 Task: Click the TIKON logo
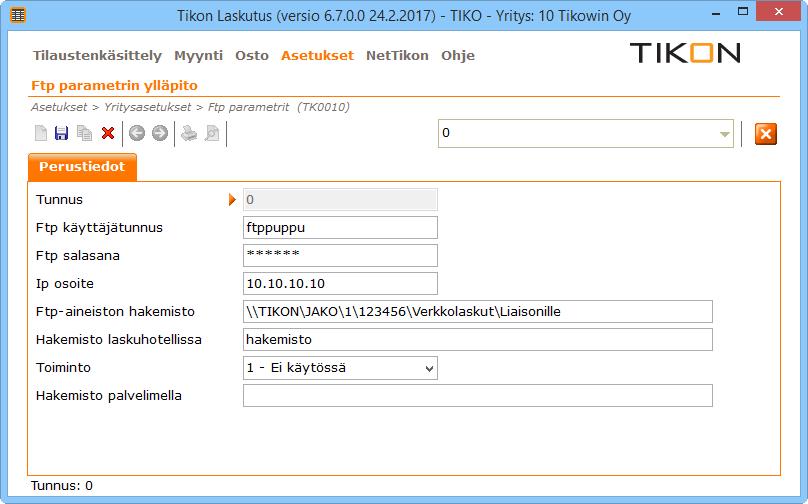tap(685, 53)
